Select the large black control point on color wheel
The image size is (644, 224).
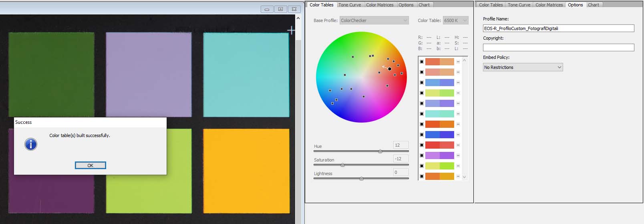click(x=390, y=69)
